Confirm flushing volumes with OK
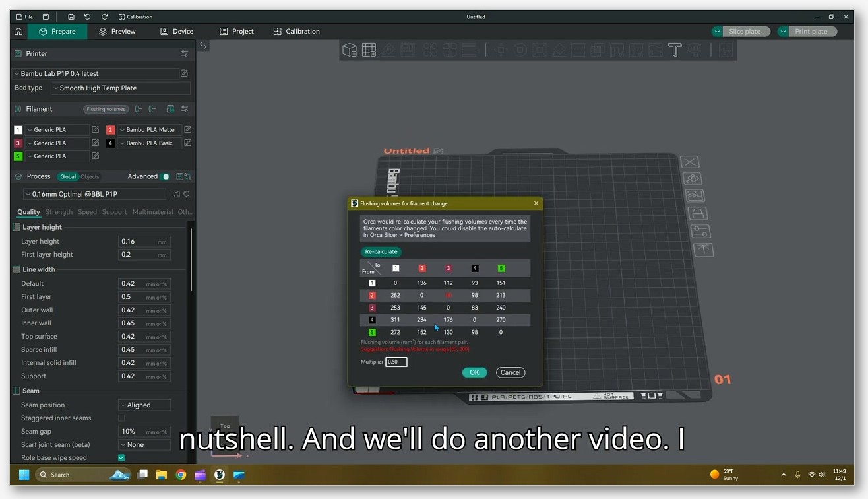868x499 pixels. [x=474, y=372]
